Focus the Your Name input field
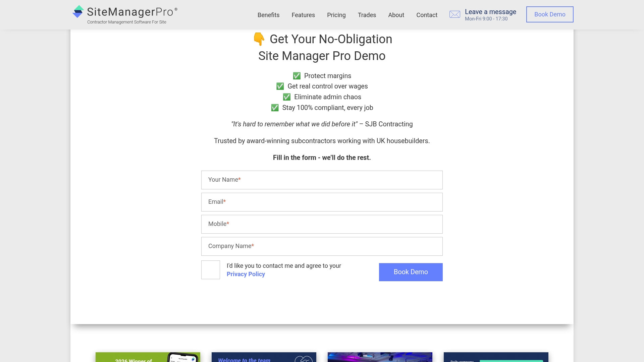This screenshot has width=644, height=362. click(x=322, y=180)
